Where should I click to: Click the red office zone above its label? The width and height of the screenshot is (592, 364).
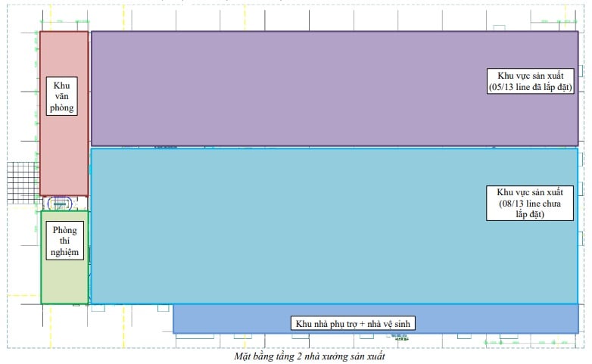point(64,53)
